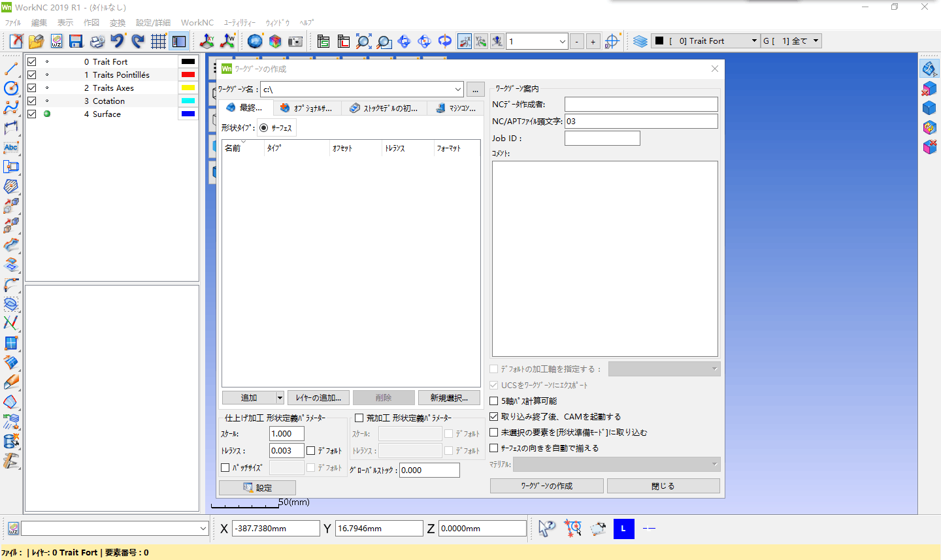The height and width of the screenshot is (560, 941).
Task: Click the WZ workzone file icon
Action: click(56, 41)
